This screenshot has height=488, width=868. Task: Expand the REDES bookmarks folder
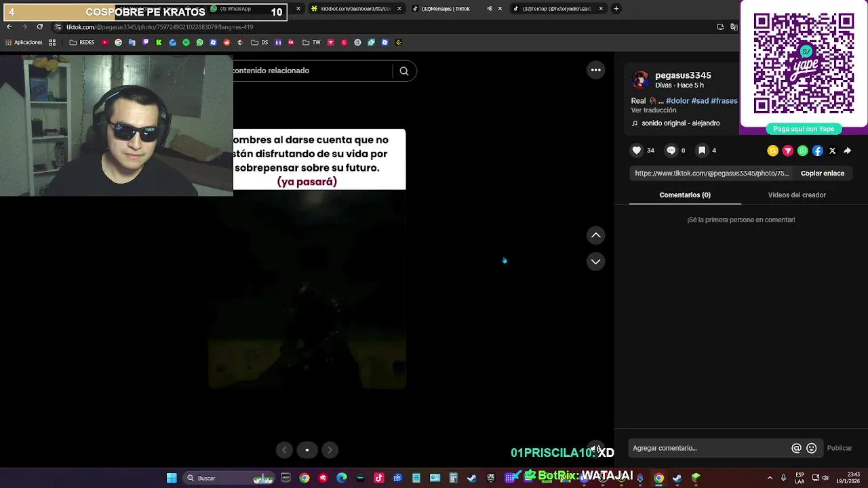[81, 42]
